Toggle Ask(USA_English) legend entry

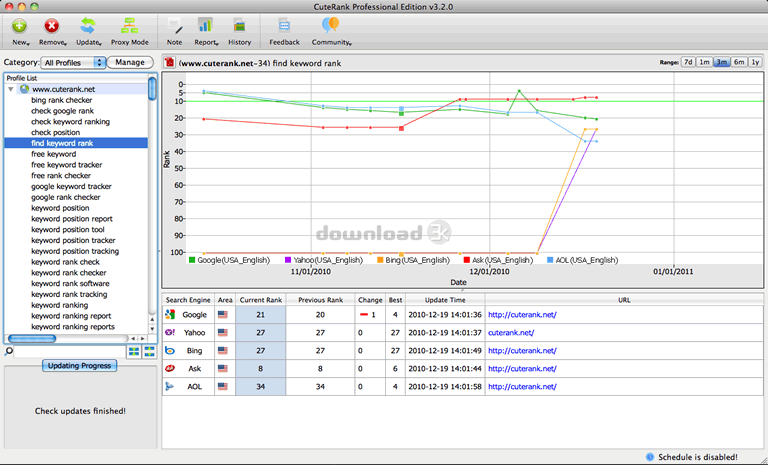pyautogui.click(x=498, y=260)
